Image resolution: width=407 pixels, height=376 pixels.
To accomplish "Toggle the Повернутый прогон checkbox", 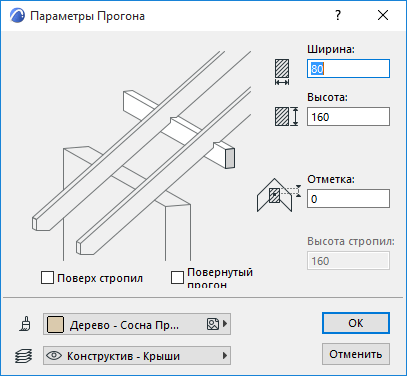I will click(177, 277).
